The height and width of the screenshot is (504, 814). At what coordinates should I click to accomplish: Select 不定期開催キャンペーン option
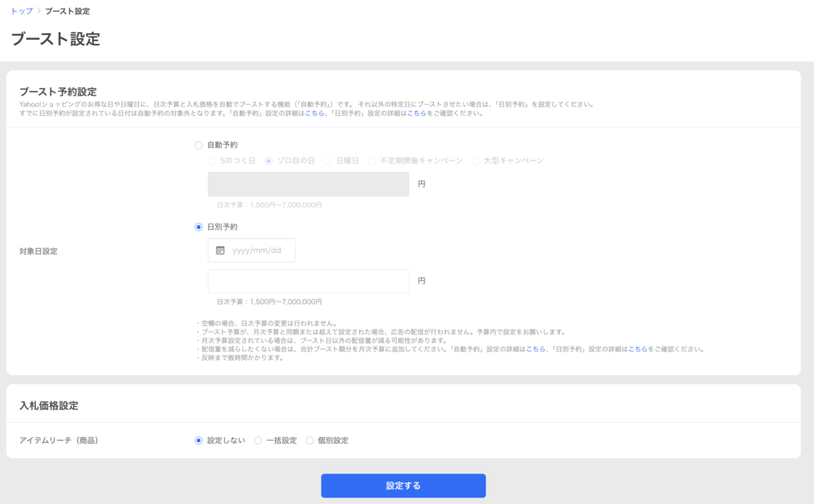372,161
